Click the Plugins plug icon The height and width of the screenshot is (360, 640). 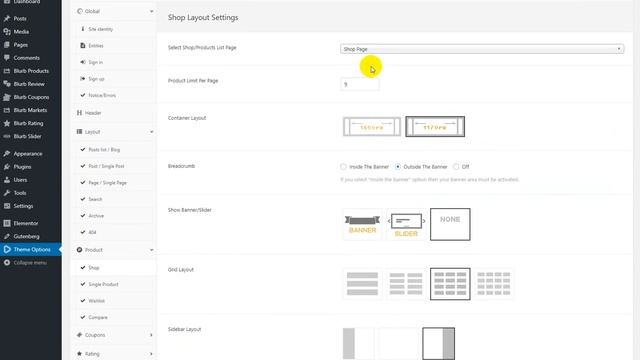(7, 167)
